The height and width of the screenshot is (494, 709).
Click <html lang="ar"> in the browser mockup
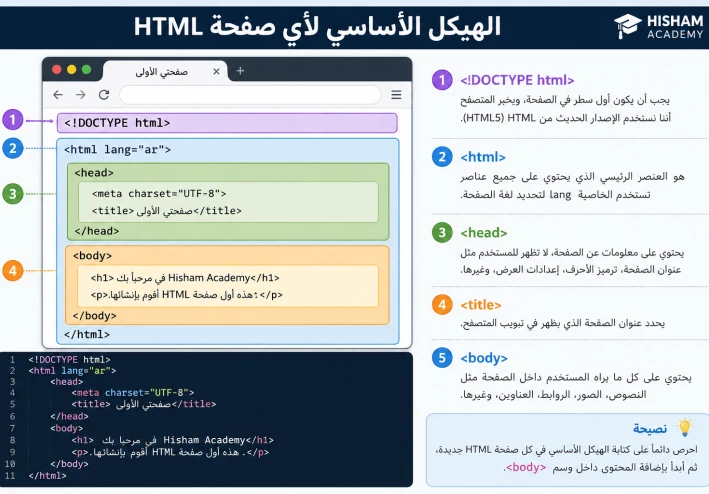click(118, 150)
